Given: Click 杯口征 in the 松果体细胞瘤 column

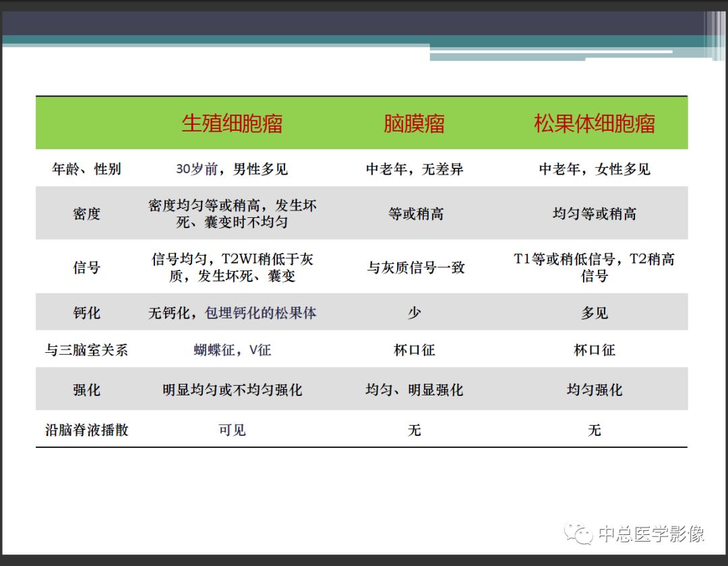Looking at the screenshot, I should click(595, 350).
